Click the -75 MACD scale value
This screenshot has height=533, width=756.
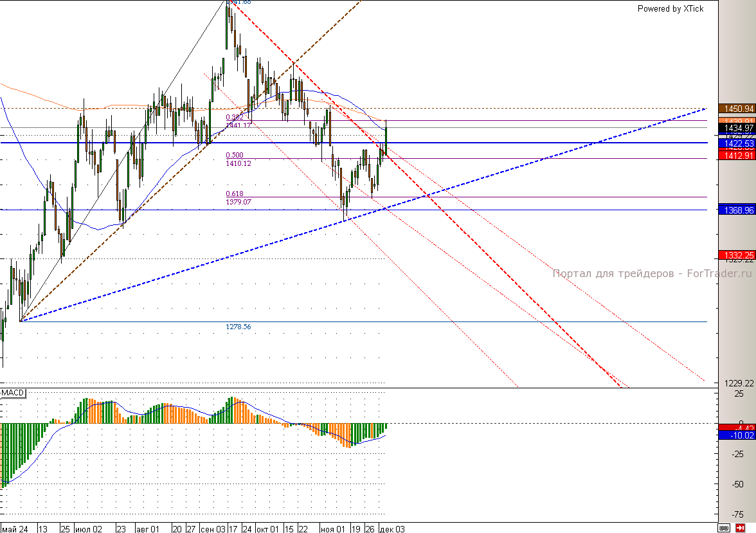tap(738, 514)
